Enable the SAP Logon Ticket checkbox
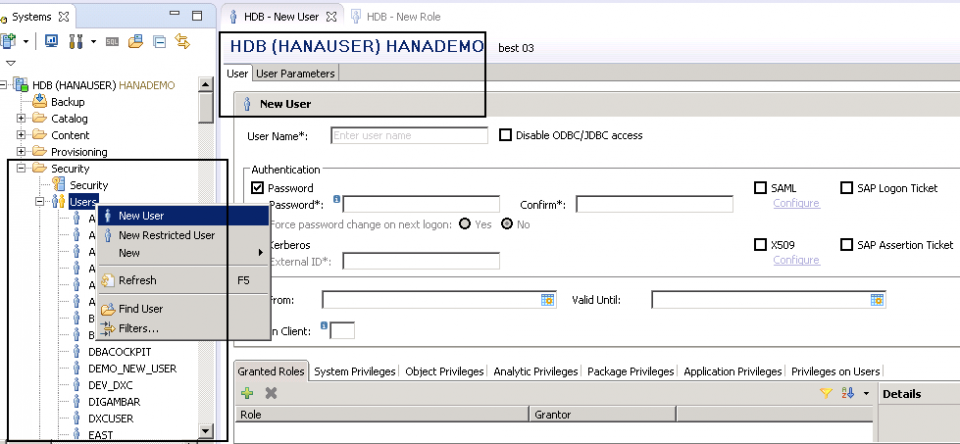This screenshot has width=960, height=444. tap(847, 188)
